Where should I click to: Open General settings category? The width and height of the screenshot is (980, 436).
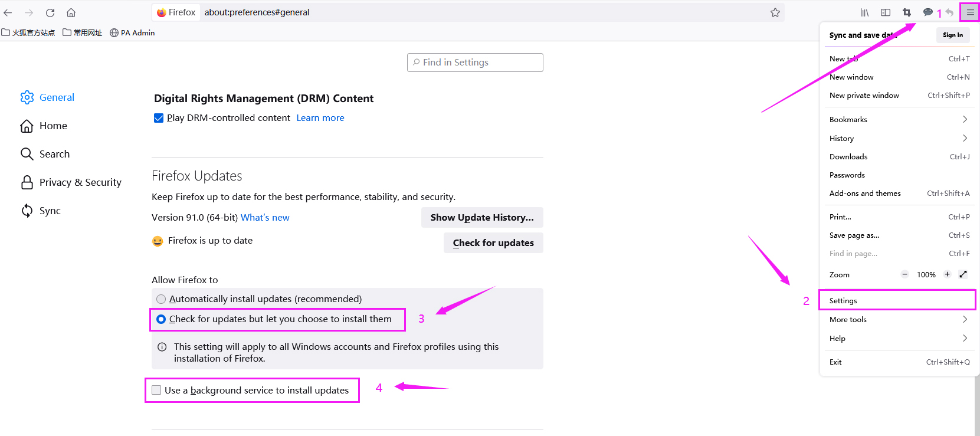47,97
